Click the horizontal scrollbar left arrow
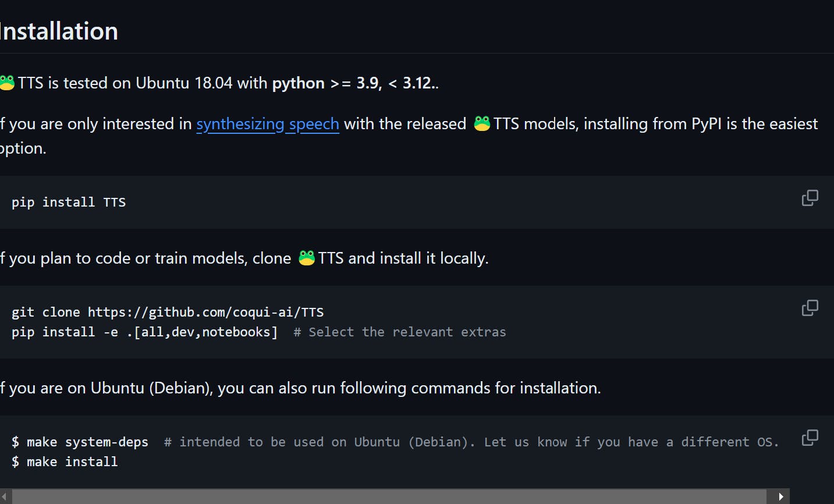The height and width of the screenshot is (504, 834). [4, 496]
